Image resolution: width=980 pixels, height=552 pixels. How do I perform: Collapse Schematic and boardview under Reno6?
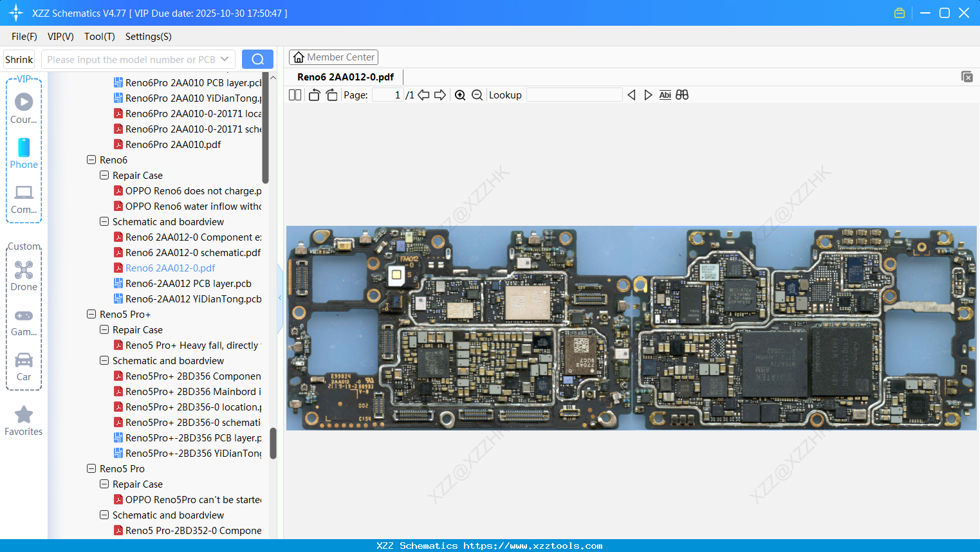104,221
